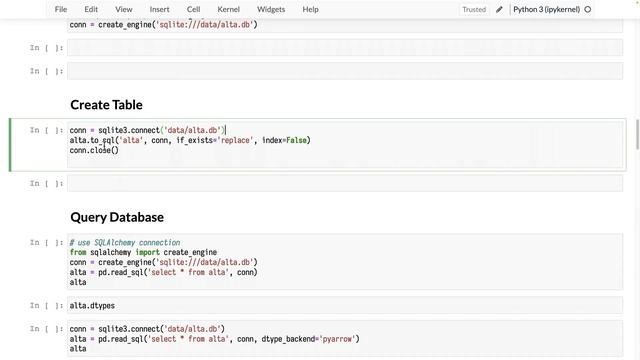This screenshot has height=360, width=640.
Task: Click the '# use SQLAlchemy connection' comment
Action: 124,242
